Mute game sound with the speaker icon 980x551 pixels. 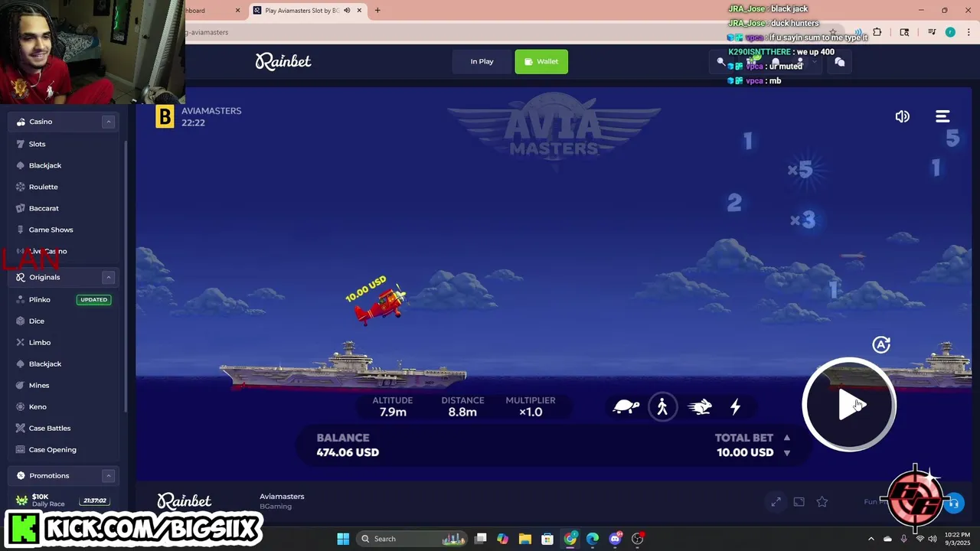[x=903, y=116]
